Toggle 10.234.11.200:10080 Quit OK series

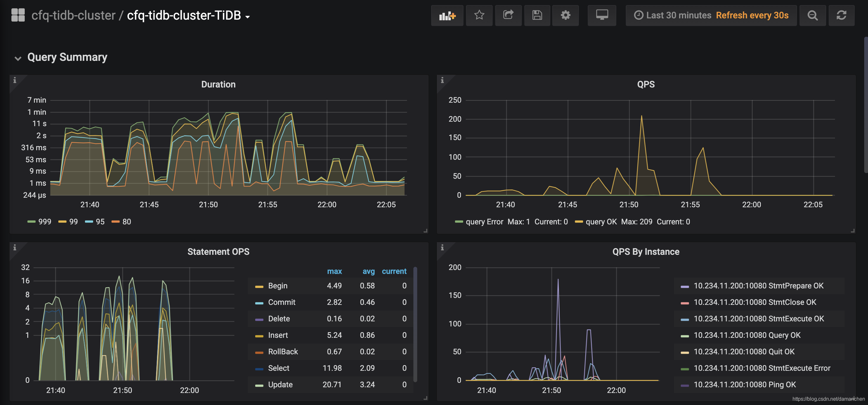click(x=744, y=352)
